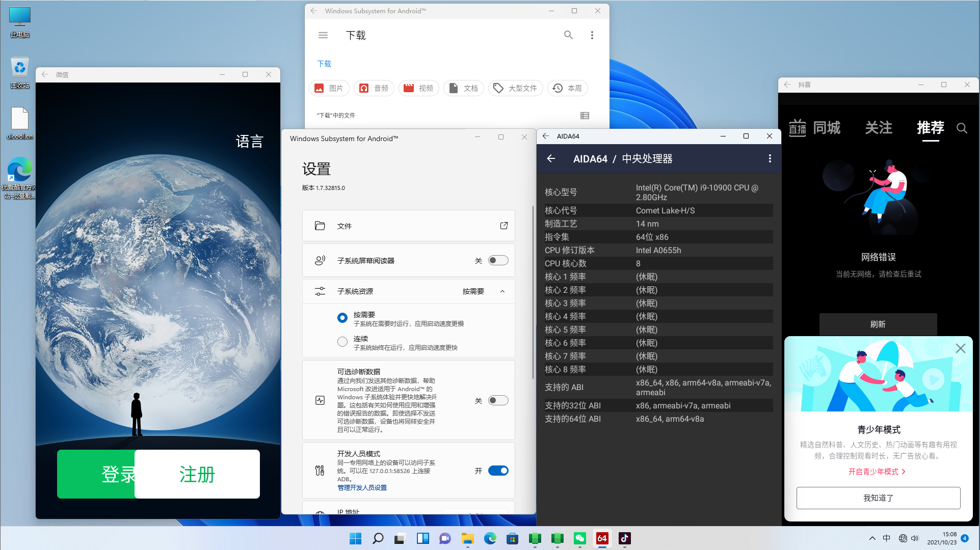Viewport: 980px width, 550px height.
Task: Open Microsoft Store on taskbar
Action: point(512,538)
